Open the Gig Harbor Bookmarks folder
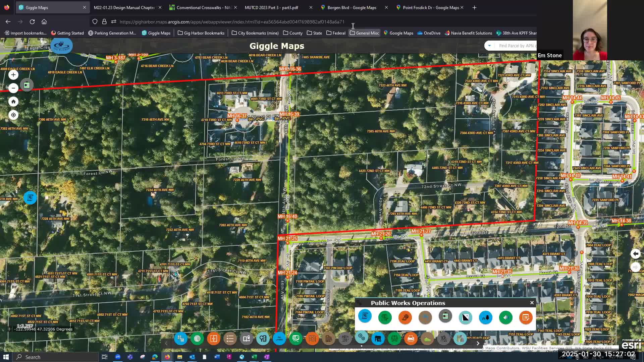The image size is (644, 362). [201, 33]
